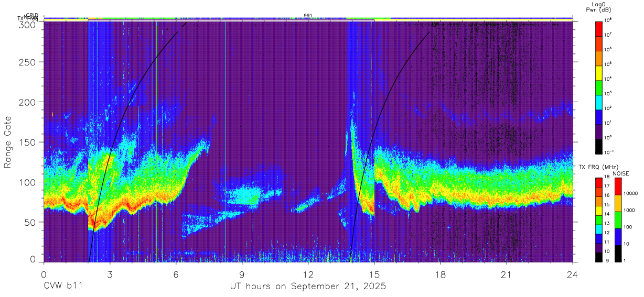Click the '6' tick on the UT hours axis

click(176, 274)
